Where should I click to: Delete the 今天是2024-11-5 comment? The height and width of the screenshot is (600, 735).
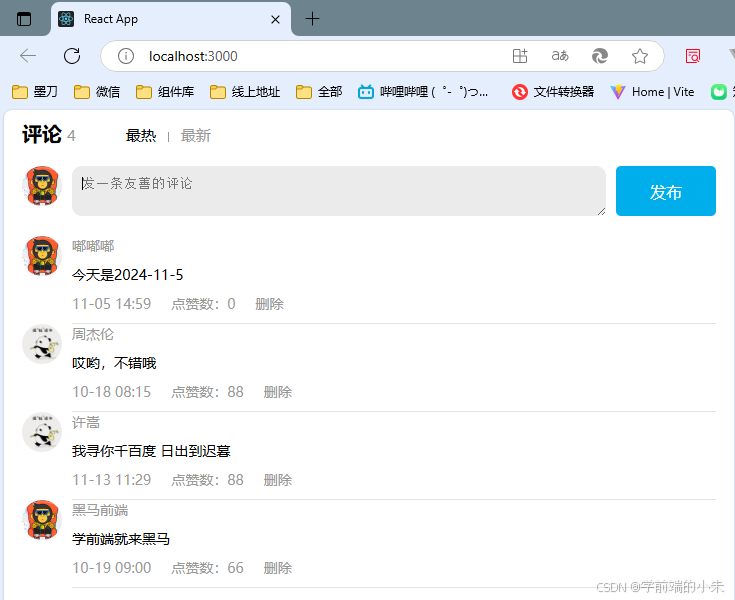(270, 304)
